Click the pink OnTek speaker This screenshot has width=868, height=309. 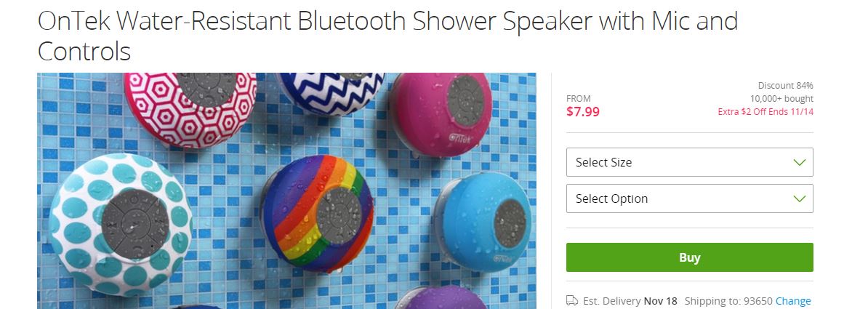click(x=441, y=113)
